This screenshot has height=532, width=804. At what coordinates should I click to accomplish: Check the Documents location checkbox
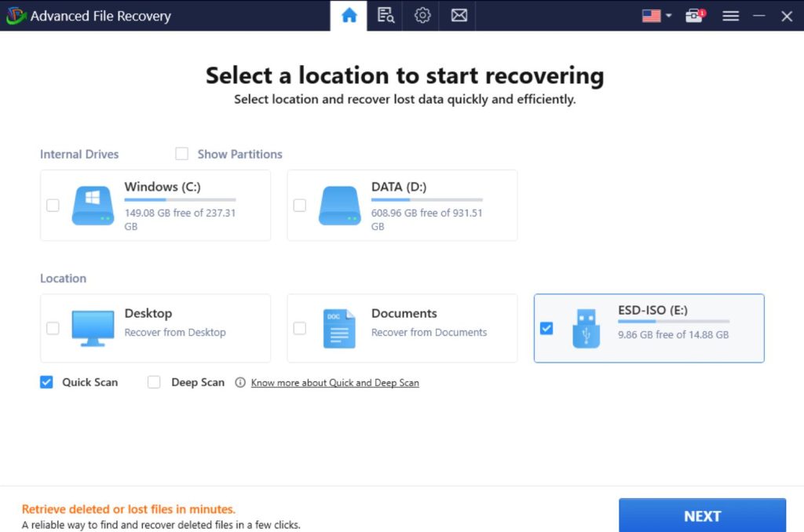299,328
